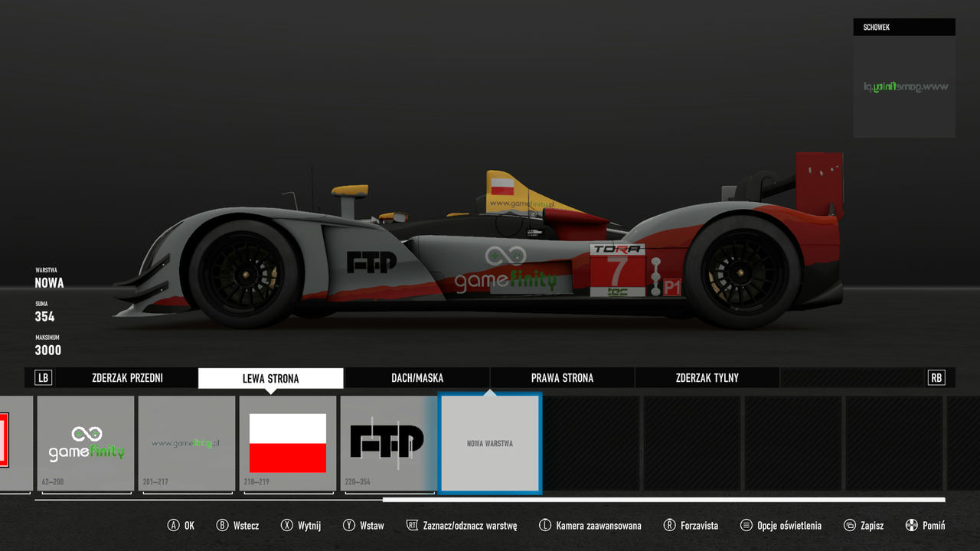Select the www.gamefinity.pl layer 201–217
The width and height of the screenshot is (980, 551).
(x=187, y=443)
